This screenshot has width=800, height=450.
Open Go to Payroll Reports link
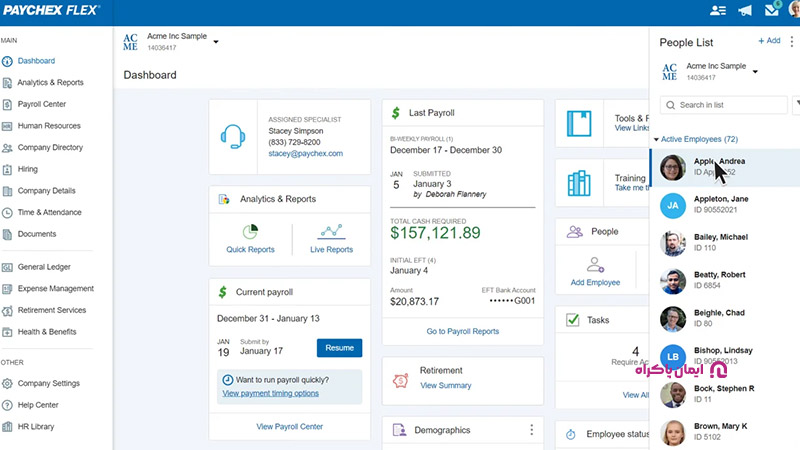pos(463,331)
